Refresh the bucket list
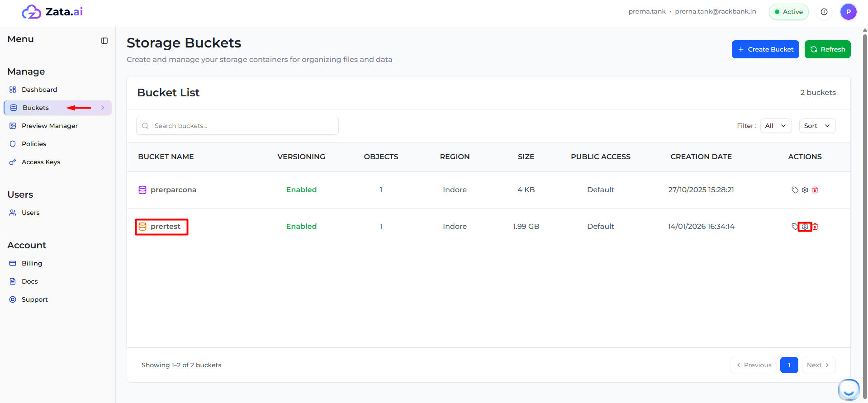 [827, 49]
